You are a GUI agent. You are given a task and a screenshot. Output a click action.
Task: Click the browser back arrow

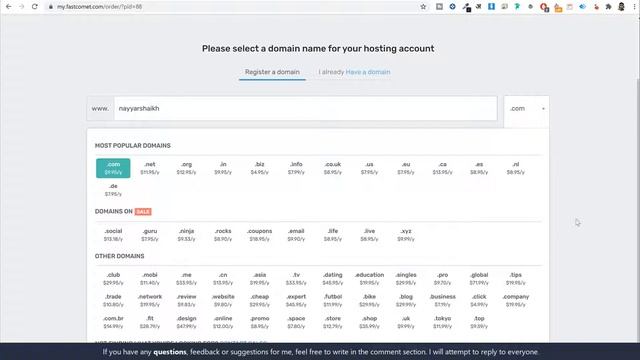[9, 7]
